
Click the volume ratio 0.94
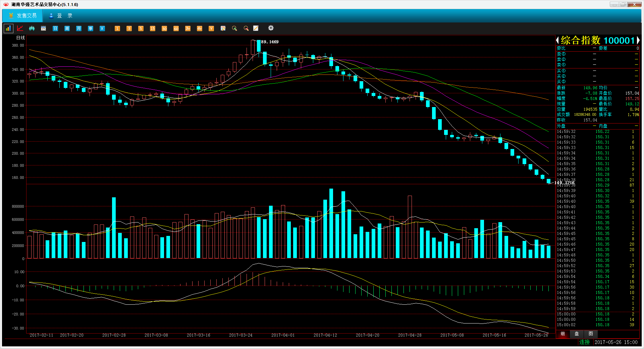(634, 109)
